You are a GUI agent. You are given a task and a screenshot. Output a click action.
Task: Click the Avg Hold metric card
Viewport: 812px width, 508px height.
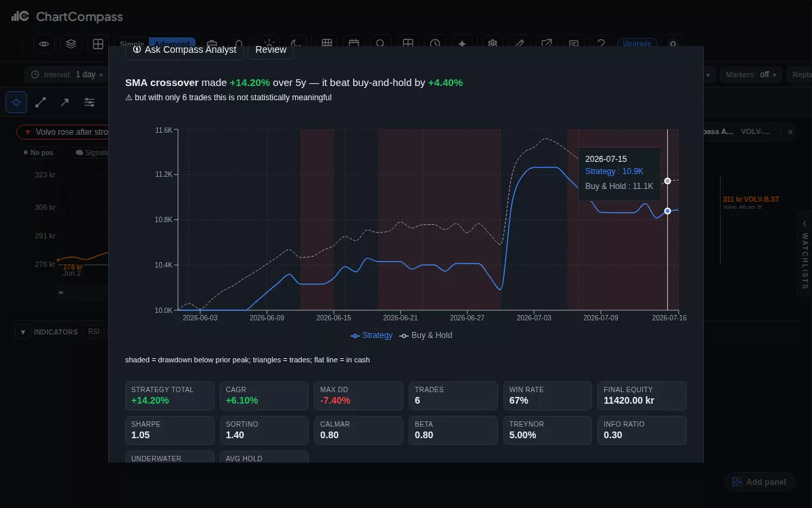click(264, 457)
